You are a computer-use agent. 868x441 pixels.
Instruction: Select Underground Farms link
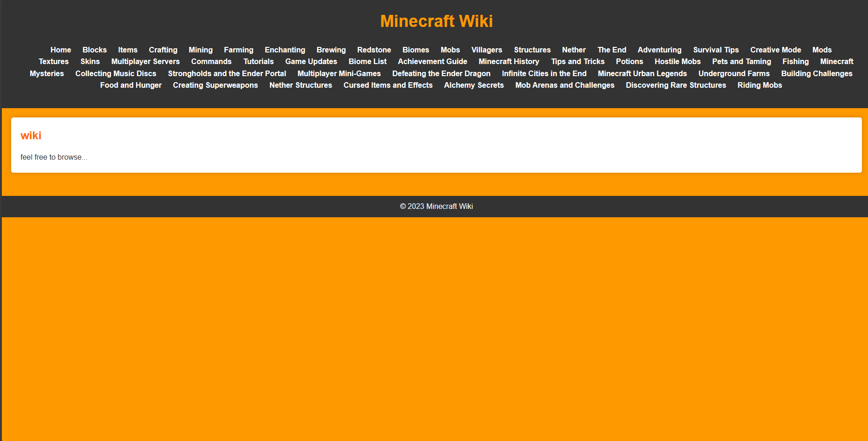[734, 73]
